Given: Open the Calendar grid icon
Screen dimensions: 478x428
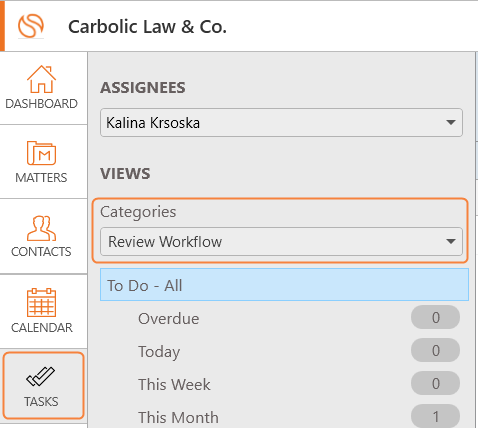Looking at the screenshot, I should [41, 302].
